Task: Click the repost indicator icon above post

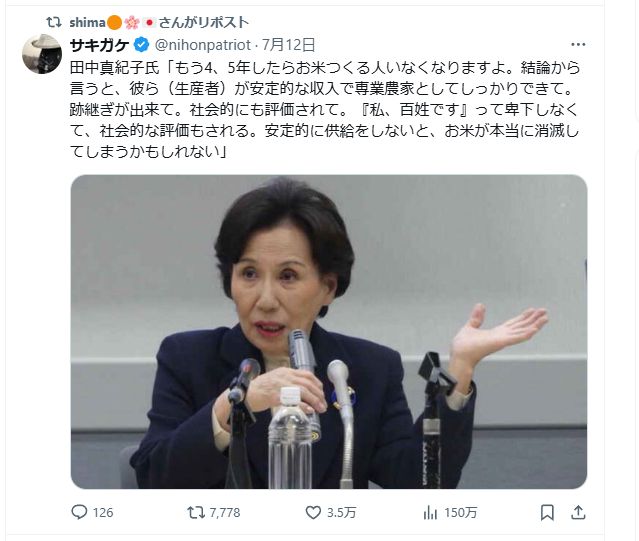Action: coord(54,22)
